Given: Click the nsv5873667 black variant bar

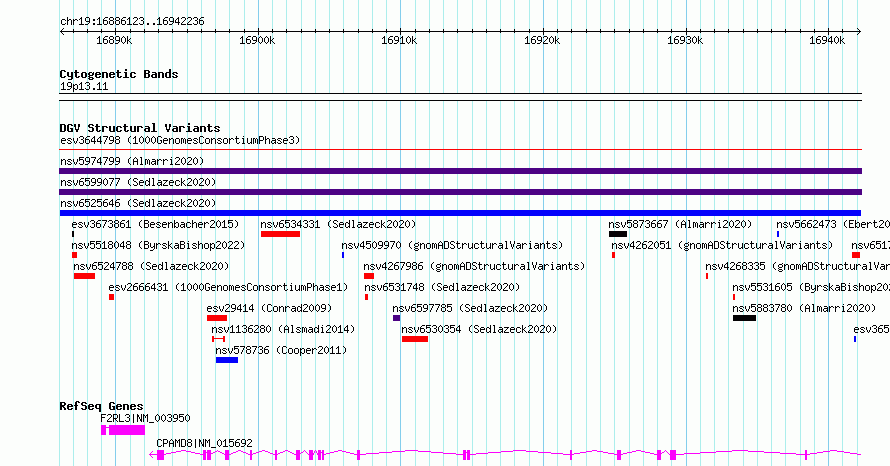Looking at the screenshot, I should coord(618,234).
